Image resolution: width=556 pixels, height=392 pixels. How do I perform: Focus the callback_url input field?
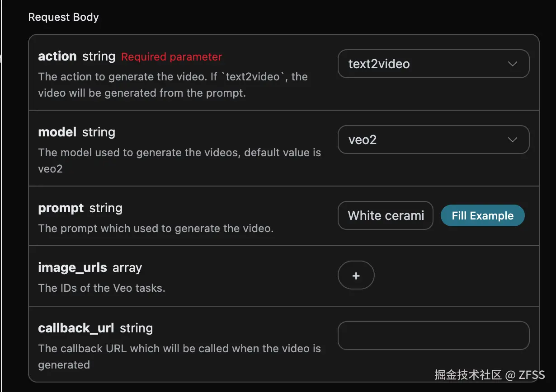coord(433,336)
